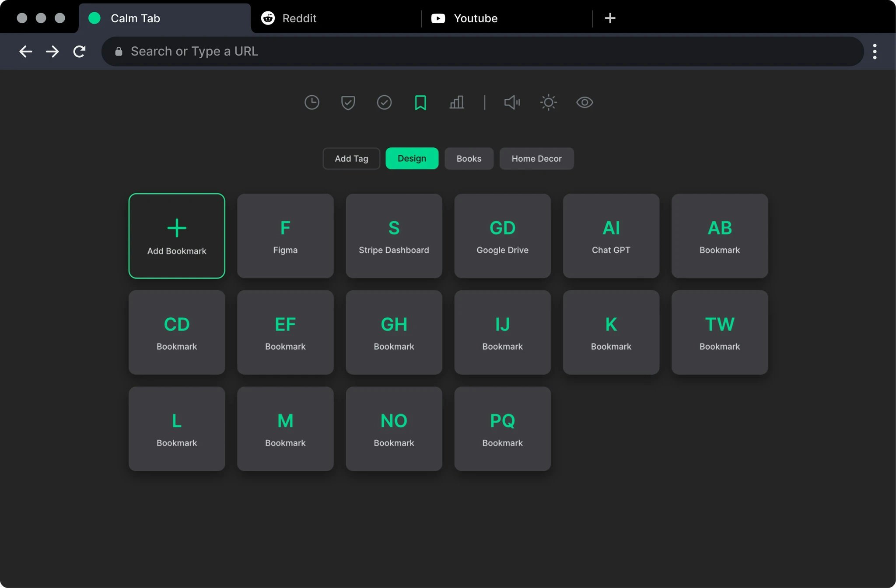Open the AB bookmark tile
The width and height of the screenshot is (896, 588).
coord(720,236)
